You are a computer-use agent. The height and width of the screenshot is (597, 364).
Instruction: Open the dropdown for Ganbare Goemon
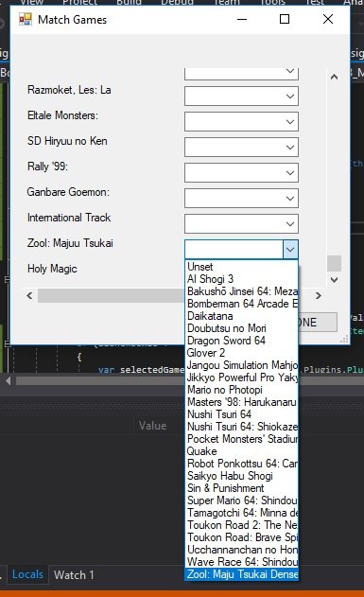(241, 199)
